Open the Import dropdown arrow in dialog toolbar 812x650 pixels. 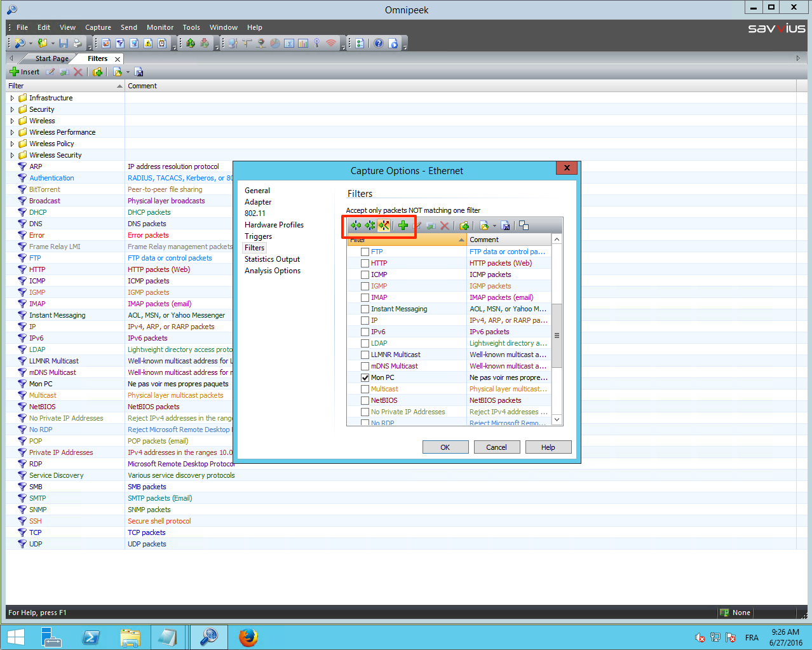click(494, 226)
